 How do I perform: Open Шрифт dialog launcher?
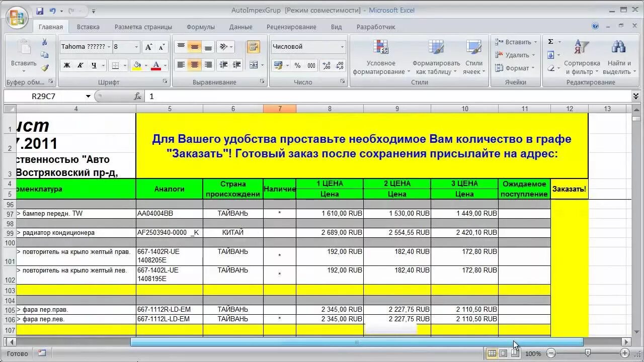coord(165,81)
